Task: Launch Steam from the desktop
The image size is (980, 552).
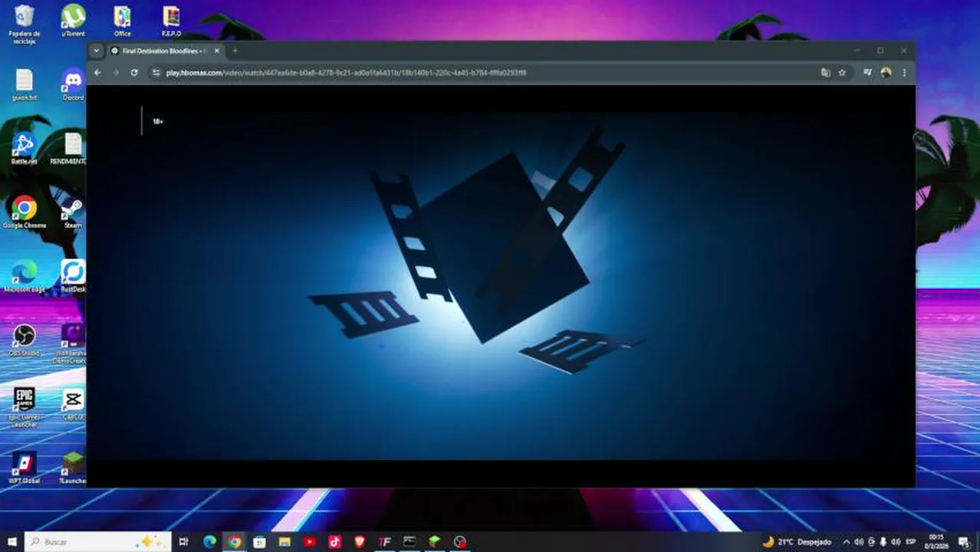Action: [x=73, y=212]
